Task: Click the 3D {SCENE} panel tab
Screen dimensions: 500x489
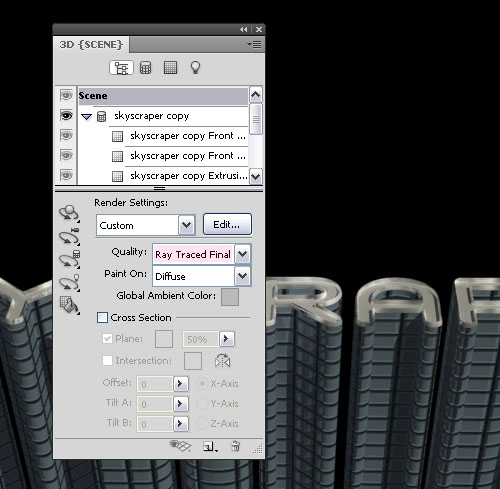Action: click(91, 44)
